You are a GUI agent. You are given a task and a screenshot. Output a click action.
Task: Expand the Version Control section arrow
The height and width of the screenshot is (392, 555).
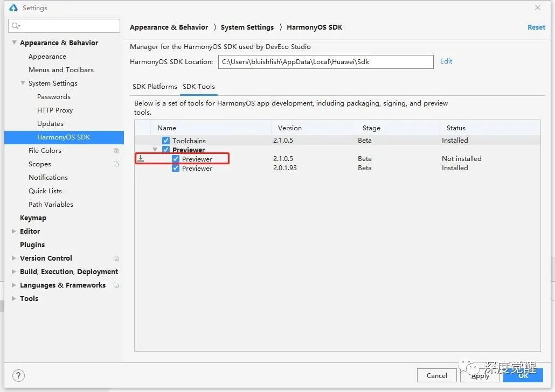(14, 258)
